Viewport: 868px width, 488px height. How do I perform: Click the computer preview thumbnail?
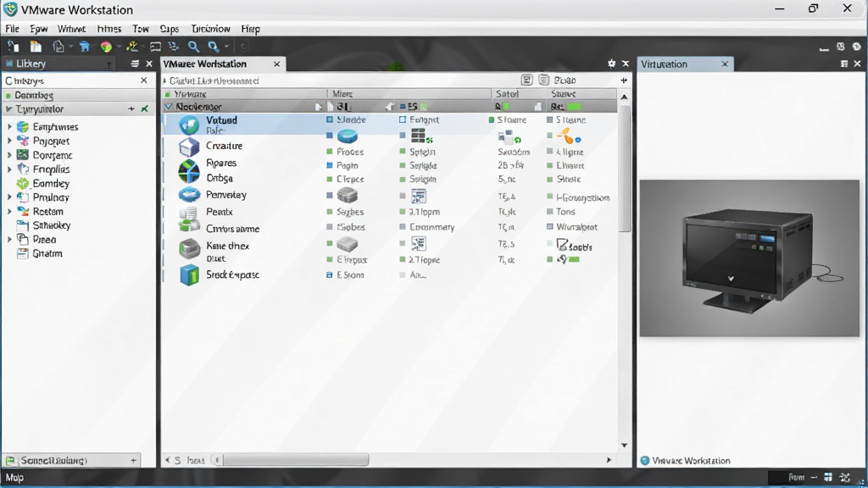749,258
